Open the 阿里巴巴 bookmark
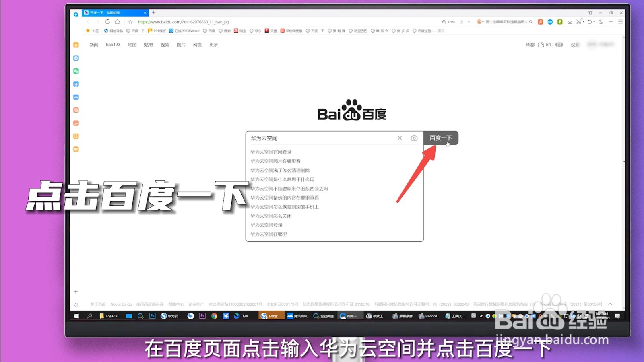This screenshot has width=644, height=362. (358, 31)
